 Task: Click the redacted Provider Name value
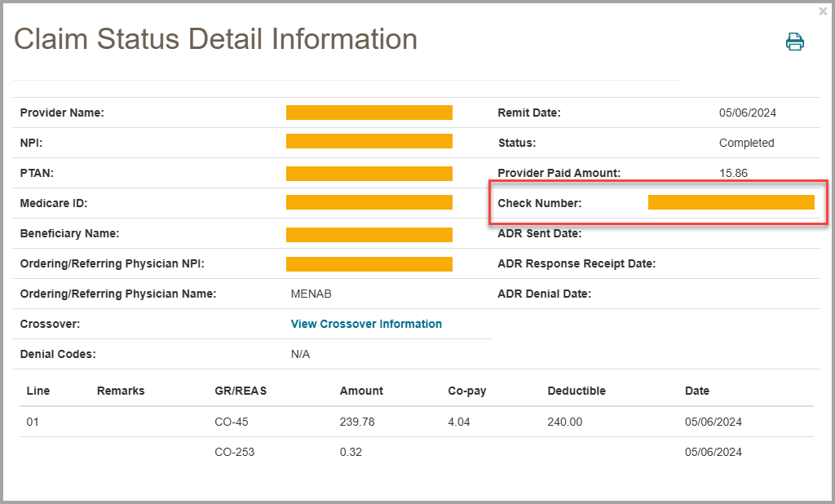click(x=369, y=113)
